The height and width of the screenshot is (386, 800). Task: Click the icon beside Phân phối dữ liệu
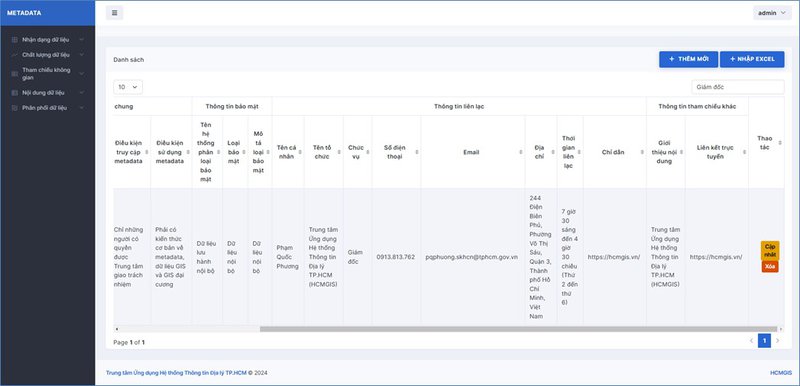point(14,108)
